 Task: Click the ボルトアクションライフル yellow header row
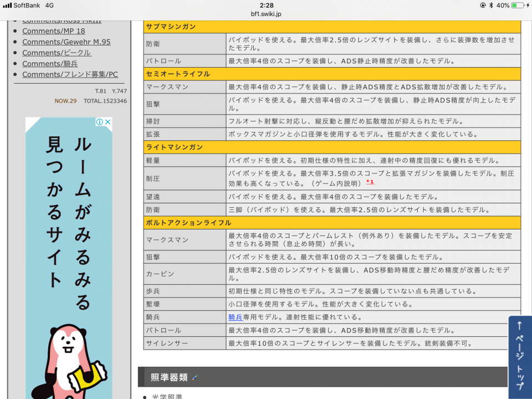[x=331, y=223]
